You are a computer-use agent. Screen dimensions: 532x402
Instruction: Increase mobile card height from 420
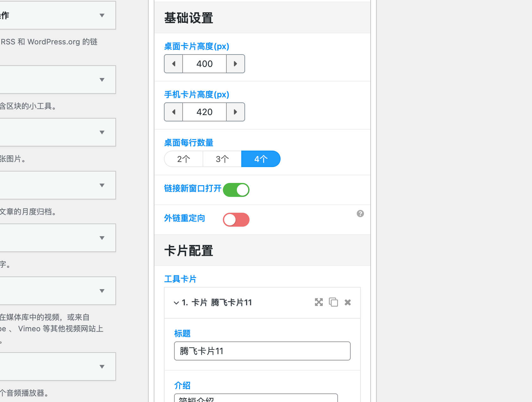[x=236, y=112]
